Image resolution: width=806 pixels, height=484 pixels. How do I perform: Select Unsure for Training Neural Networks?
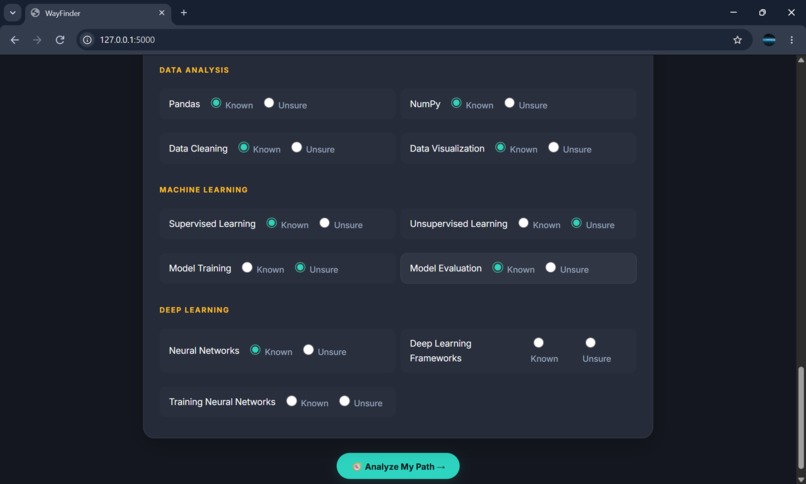pyautogui.click(x=344, y=401)
